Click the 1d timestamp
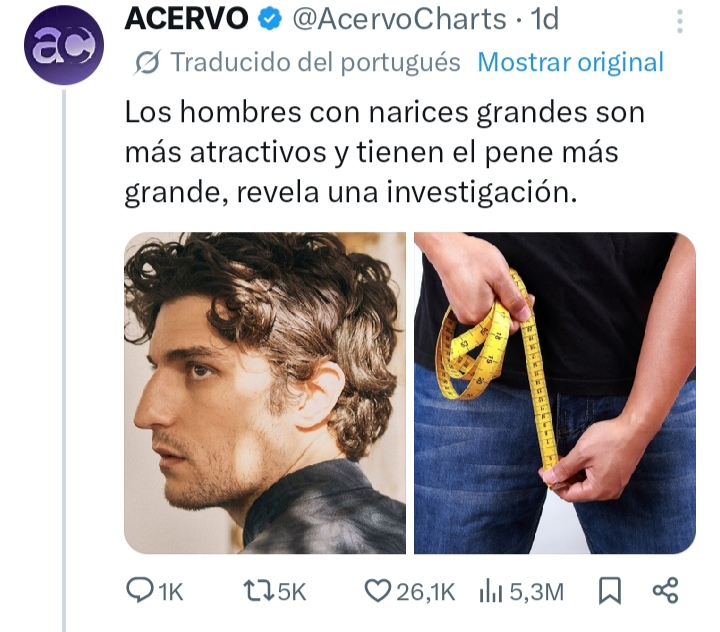Screen dimensions: 720x632 544,19
